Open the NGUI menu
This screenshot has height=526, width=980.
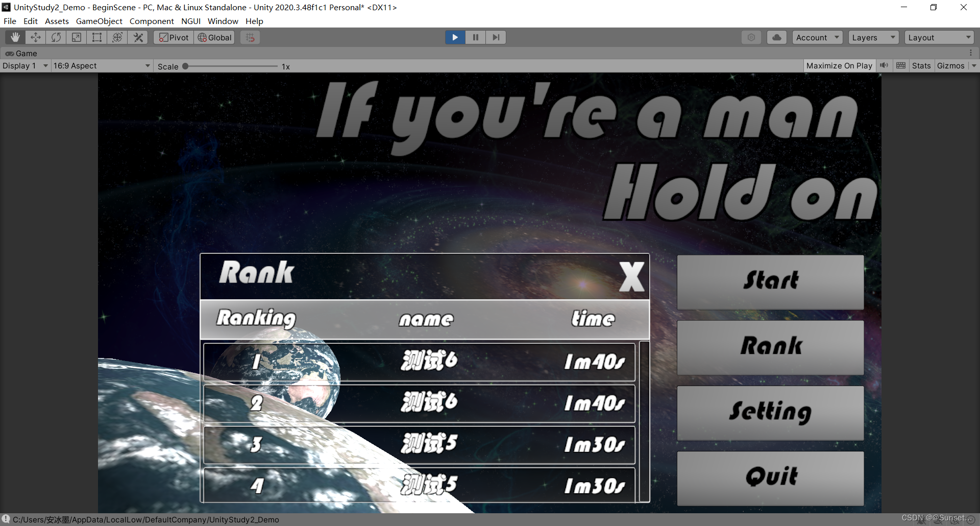191,21
